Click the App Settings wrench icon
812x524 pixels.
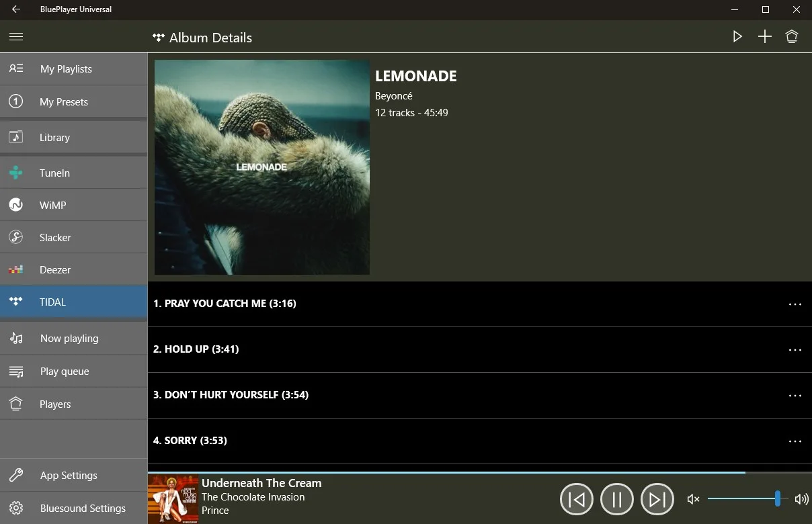pos(16,475)
